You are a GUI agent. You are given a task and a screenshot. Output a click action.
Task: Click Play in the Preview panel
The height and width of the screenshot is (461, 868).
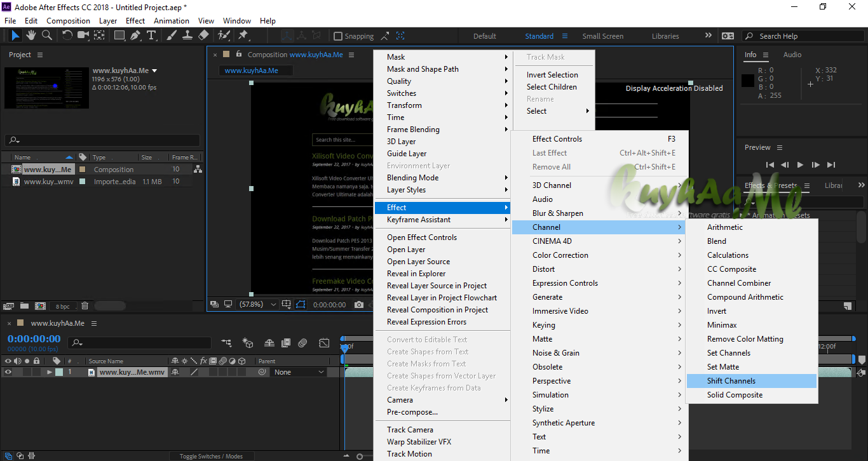point(800,165)
